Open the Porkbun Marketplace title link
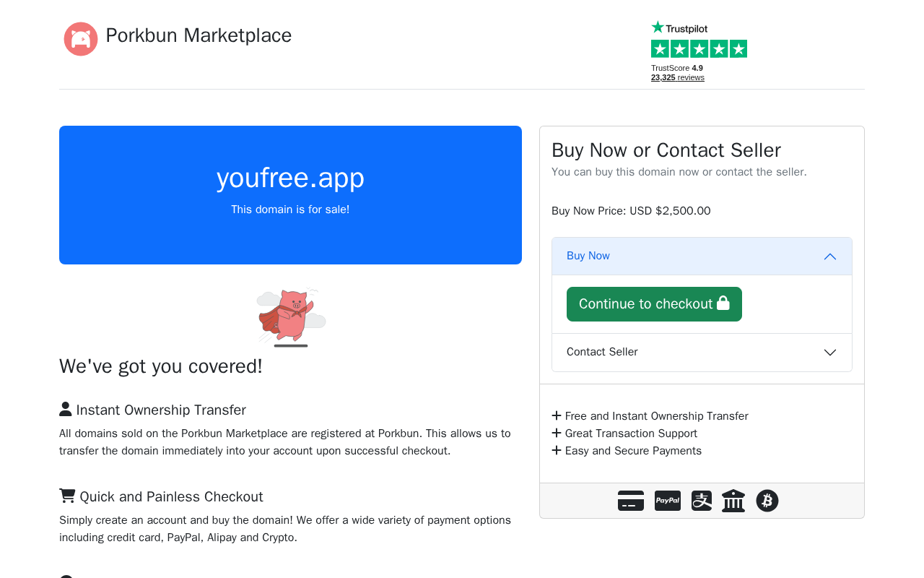924x578 pixels. click(x=199, y=35)
